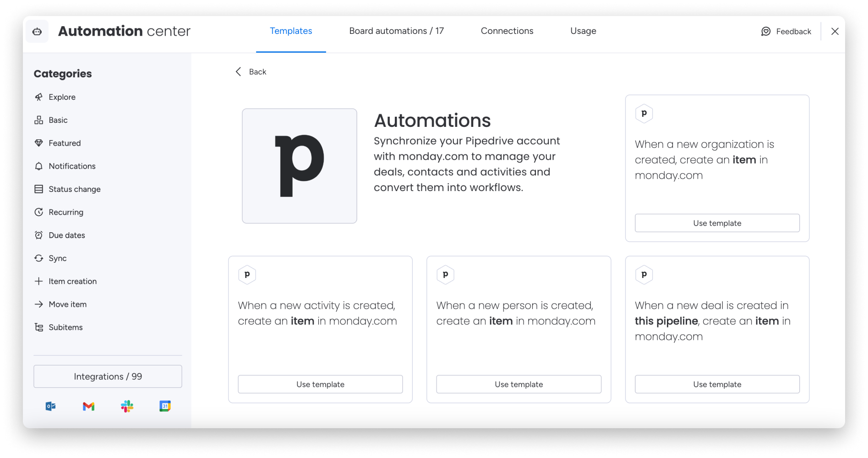Click the Pipedrive icon on organization card
The width and height of the screenshot is (868, 458).
[x=644, y=114]
